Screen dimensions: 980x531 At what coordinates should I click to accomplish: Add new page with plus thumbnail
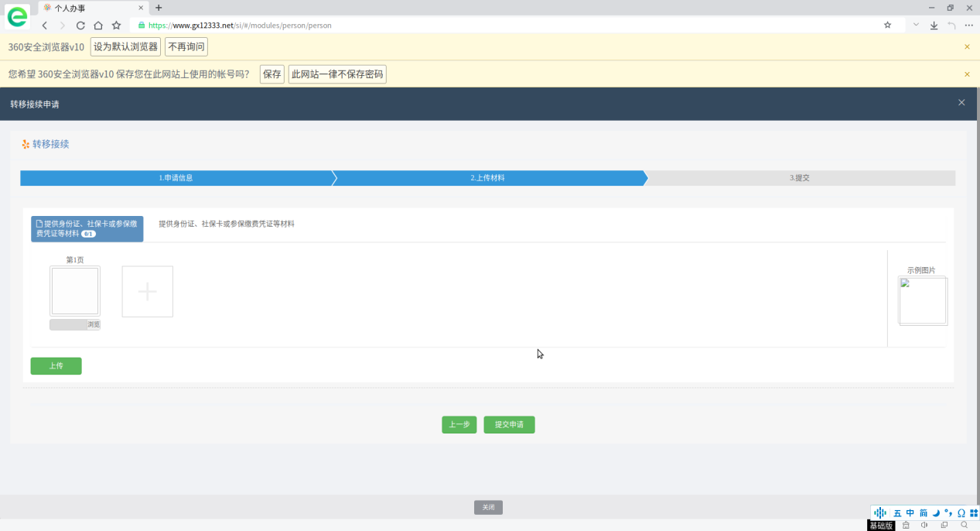pos(147,292)
